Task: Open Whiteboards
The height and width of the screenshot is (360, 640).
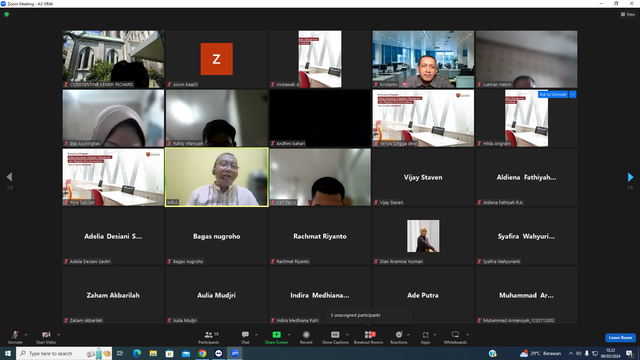Action: pos(455,337)
